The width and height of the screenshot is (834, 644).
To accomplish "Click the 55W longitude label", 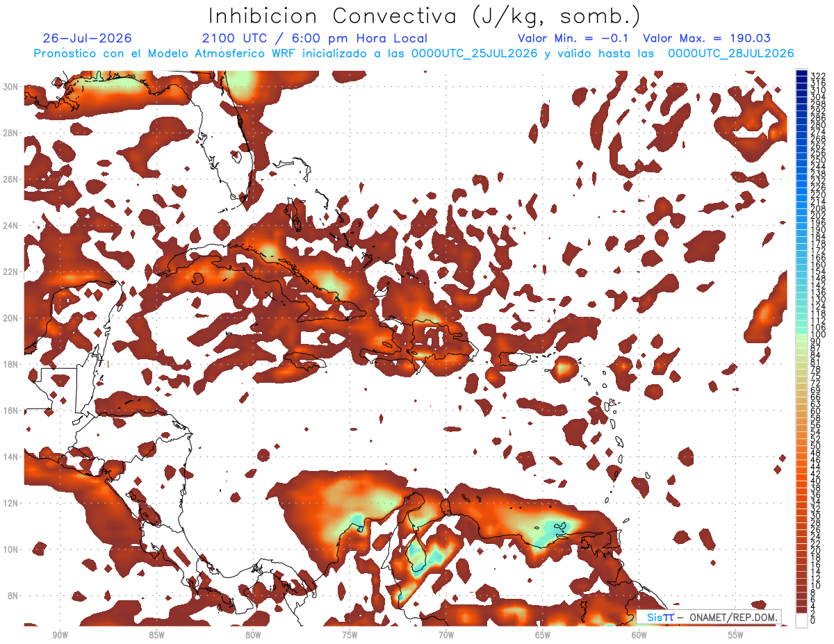I will pos(736,634).
